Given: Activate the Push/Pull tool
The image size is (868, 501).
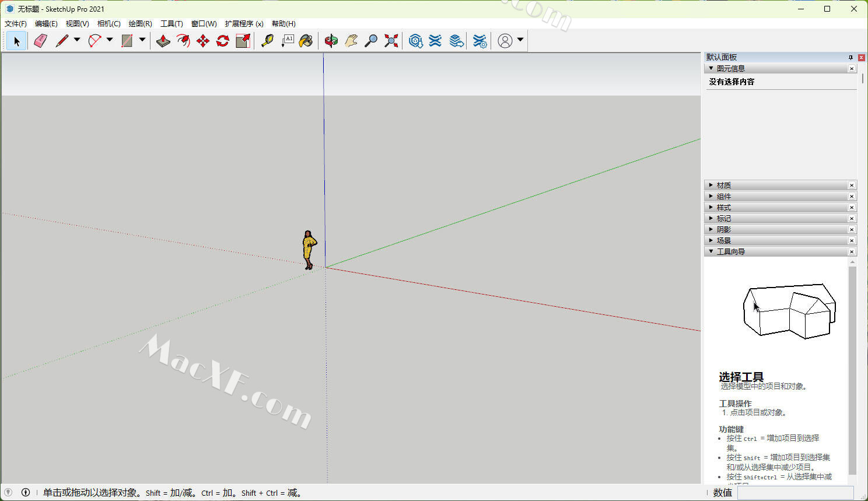Looking at the screenshot, I should point(163,41).
